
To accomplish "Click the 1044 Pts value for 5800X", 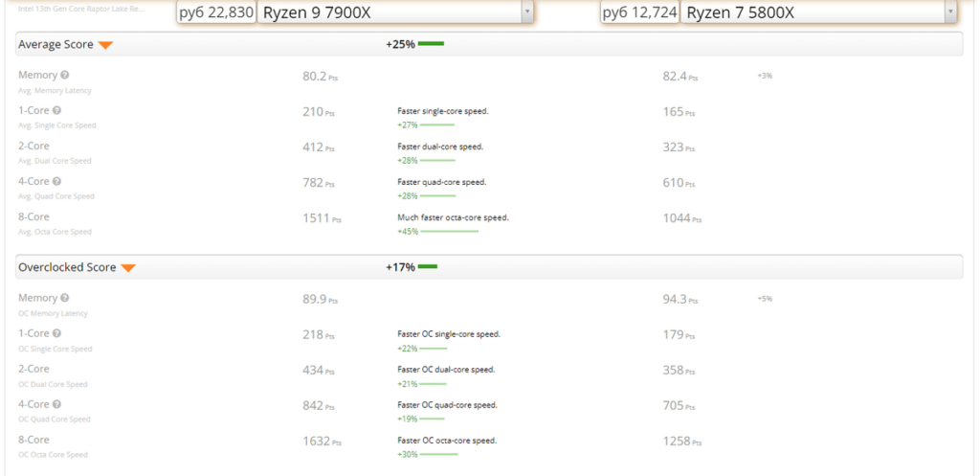I will pyautogui.click(x=681, y=219).
